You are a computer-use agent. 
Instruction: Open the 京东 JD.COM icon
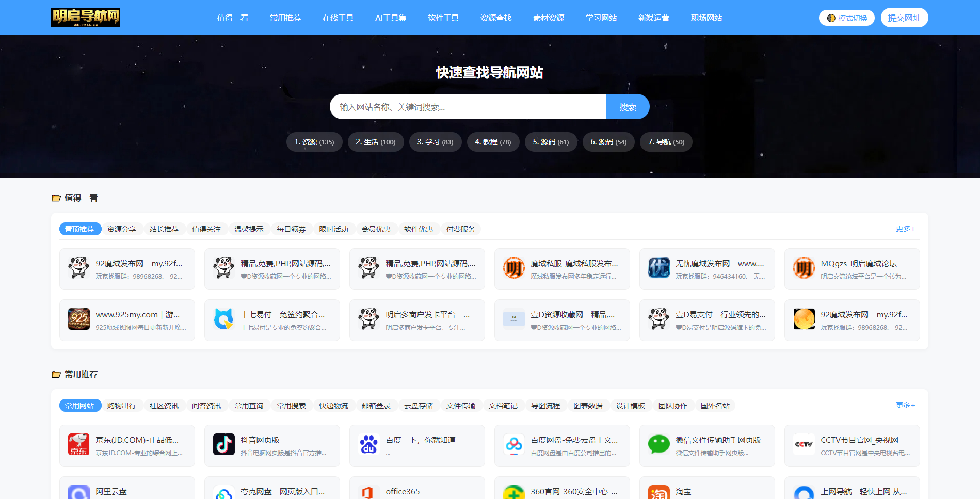click(79, 444)
